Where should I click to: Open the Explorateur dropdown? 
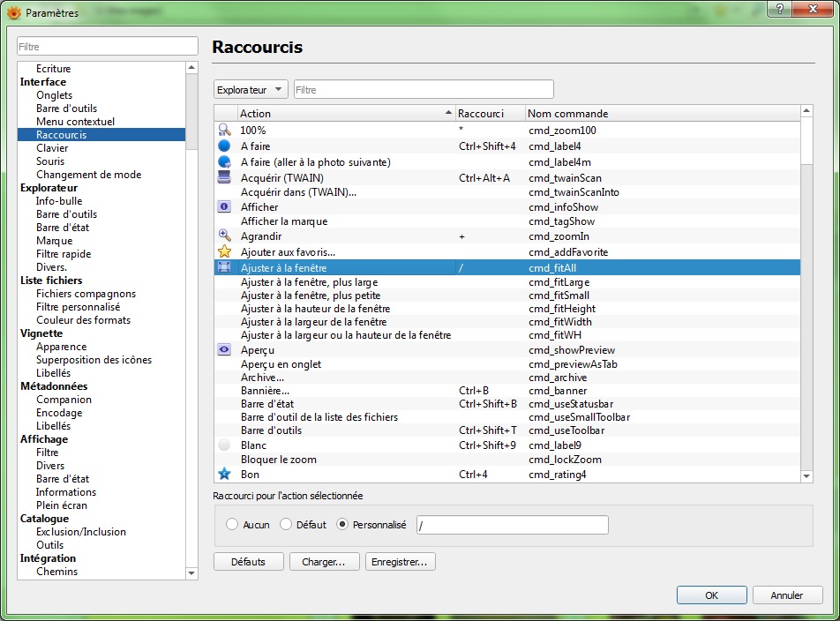point(251,89)
